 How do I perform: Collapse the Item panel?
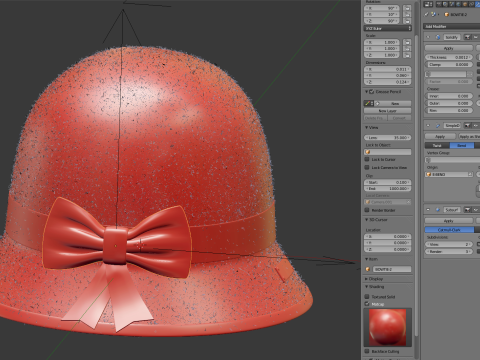pos(366,259)
